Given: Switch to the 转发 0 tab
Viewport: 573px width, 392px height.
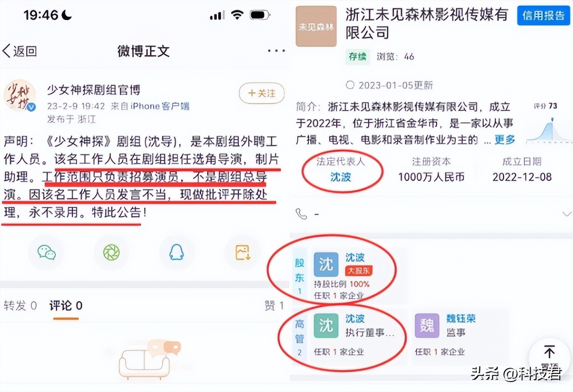Looking at the screenshot, I should tap(20, 306).
